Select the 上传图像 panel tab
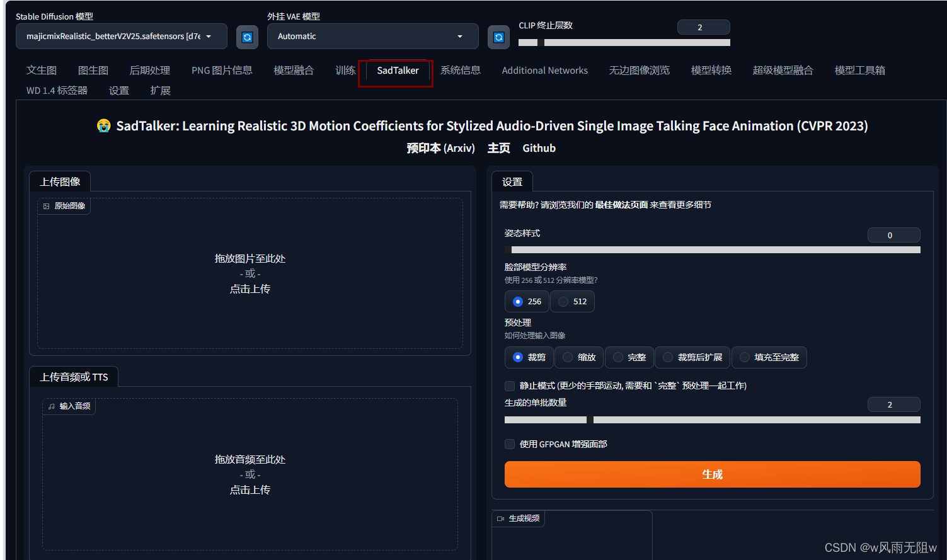Image resolution: width=947 pixels, height=560 pixels. point(60,182)
